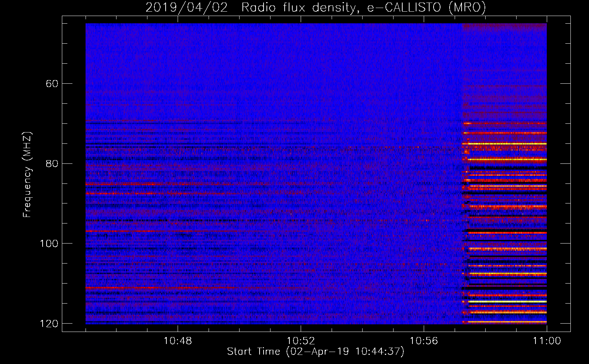Select the 10:56 time tick label
Screen dimensions: 589x364
pos(424,341)
